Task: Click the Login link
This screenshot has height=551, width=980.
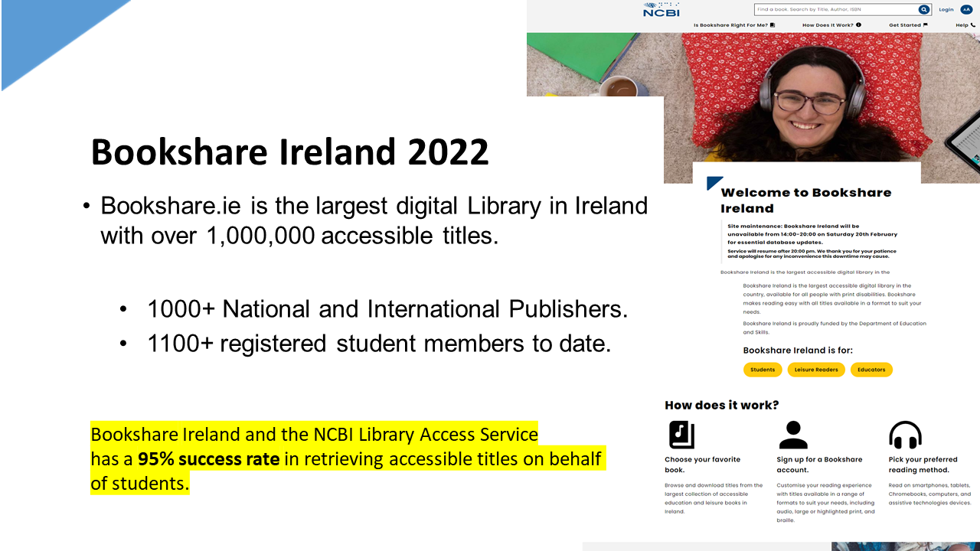Action: point(946,10)
